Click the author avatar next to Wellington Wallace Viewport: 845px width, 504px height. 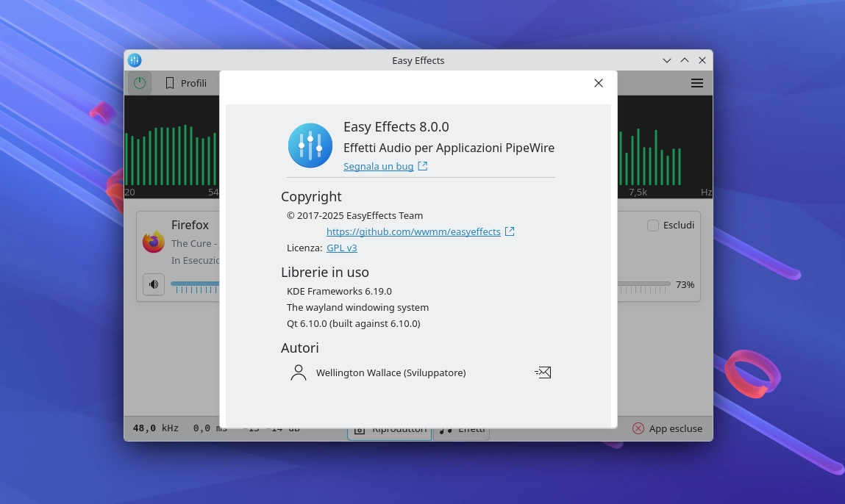[298, 372]
